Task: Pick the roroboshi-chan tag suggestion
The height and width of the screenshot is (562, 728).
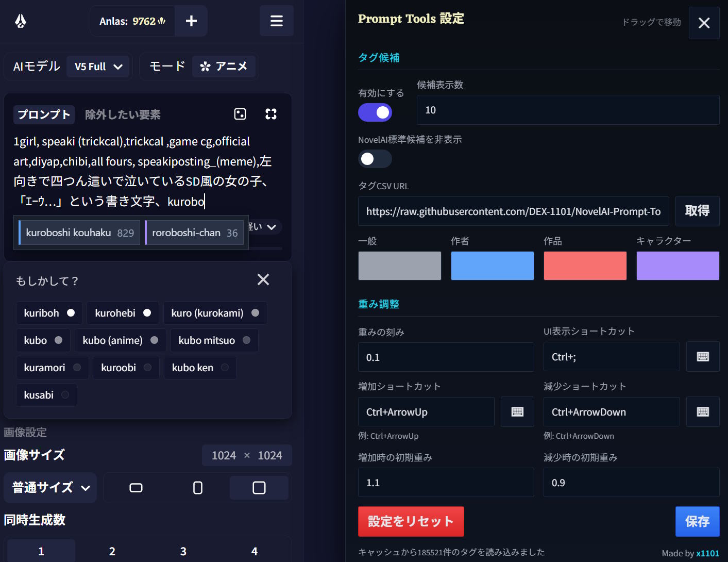Action: coord(194,233)
